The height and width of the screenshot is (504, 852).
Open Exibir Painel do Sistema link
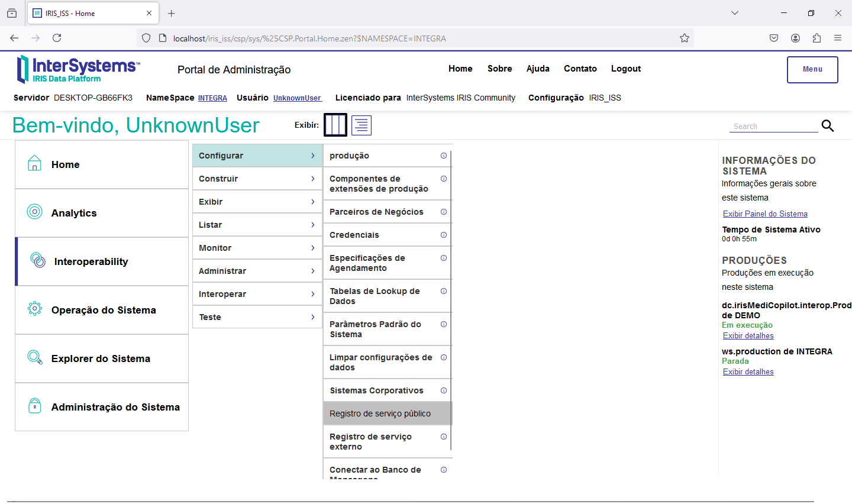765,214
